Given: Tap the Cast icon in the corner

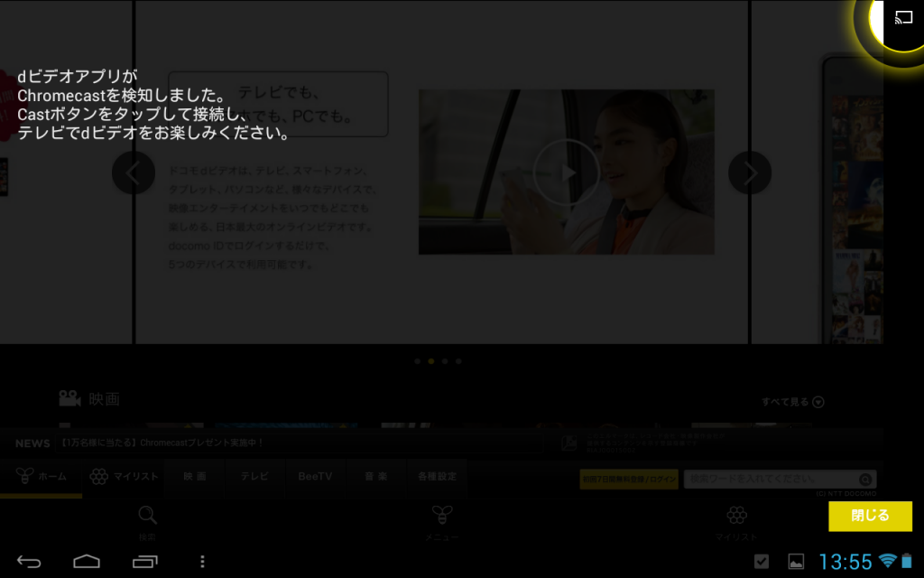Looking at the screenshot, I should [903, 18].
